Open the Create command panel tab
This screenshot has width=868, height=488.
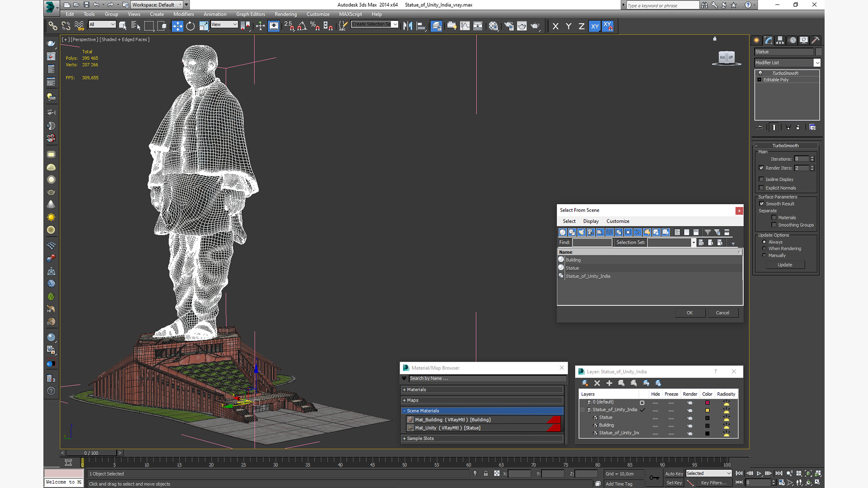point(756,40)
